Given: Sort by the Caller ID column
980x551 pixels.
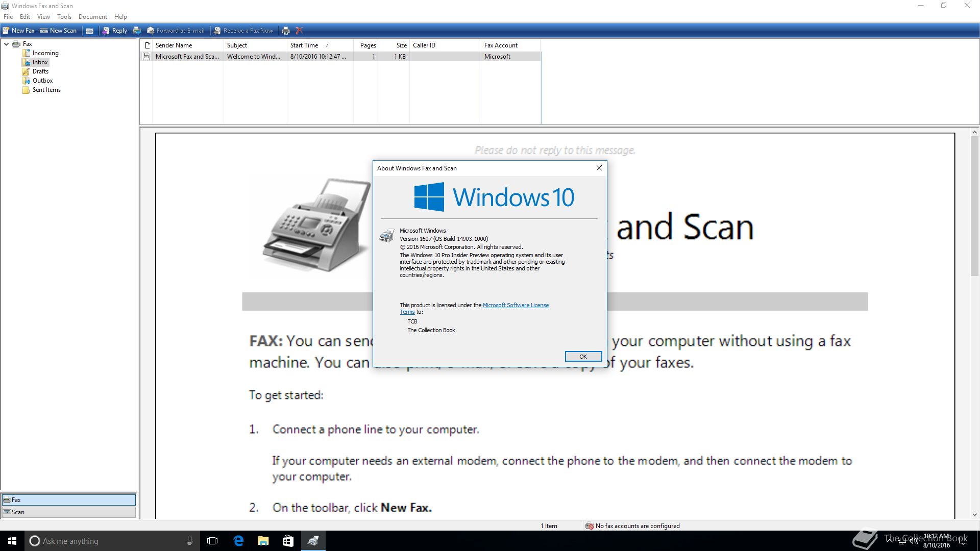Looking at the screenshot, I should (x=445, y=45).
